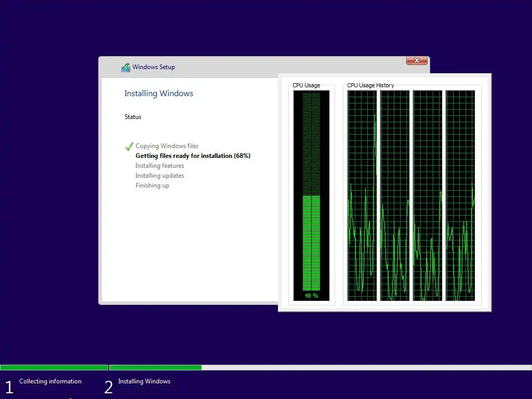This screenshot has width=532, height=399.
Task: Click the 'CPU Usage' label
Action: coord(307,85)
